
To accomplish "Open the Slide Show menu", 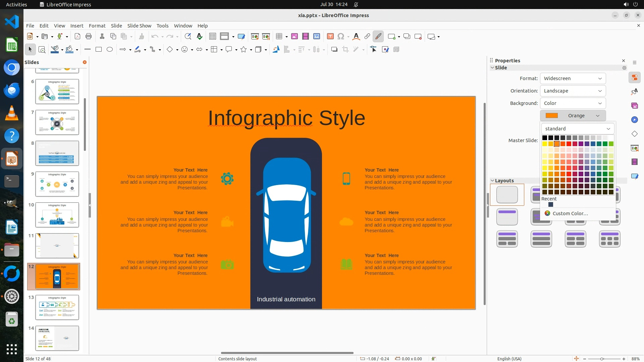I will click(x=139, y=26).
